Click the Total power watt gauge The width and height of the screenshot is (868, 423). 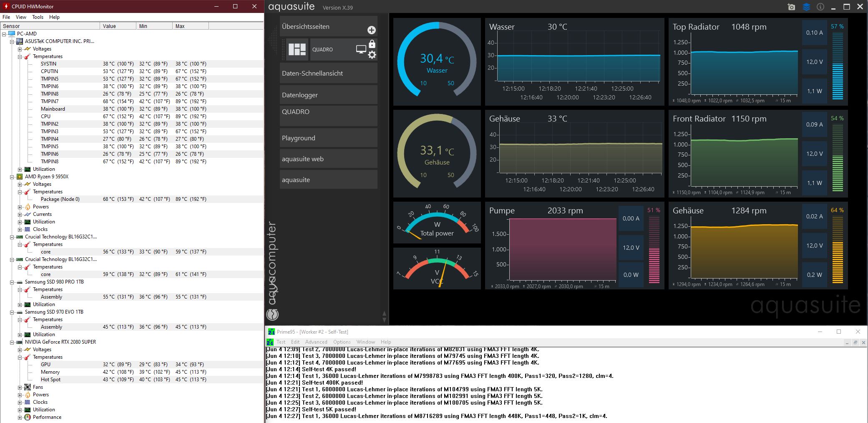437,223
